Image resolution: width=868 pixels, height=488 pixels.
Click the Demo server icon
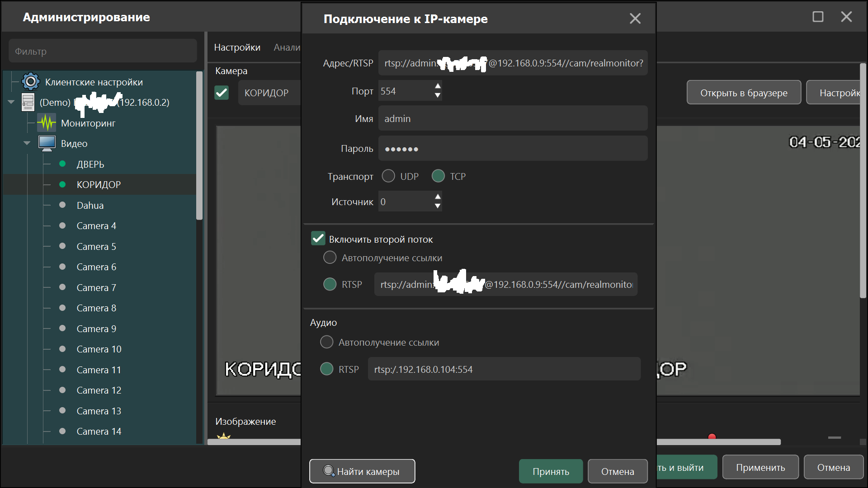pos(28,103)
